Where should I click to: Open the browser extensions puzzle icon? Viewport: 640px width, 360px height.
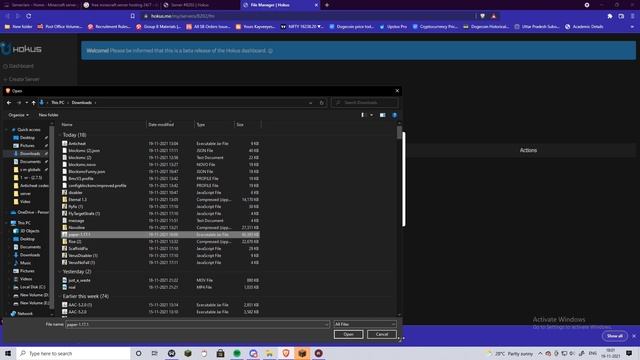click(x=610, y=16)
